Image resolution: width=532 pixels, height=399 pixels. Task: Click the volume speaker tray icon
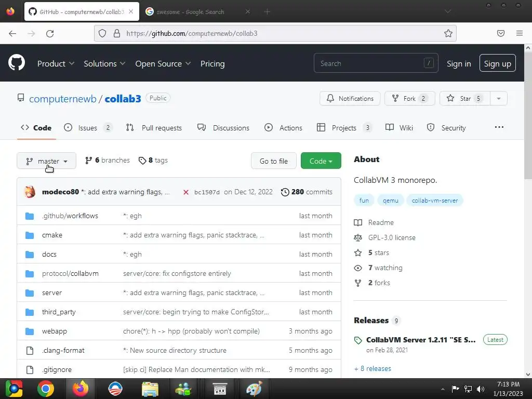481,389
